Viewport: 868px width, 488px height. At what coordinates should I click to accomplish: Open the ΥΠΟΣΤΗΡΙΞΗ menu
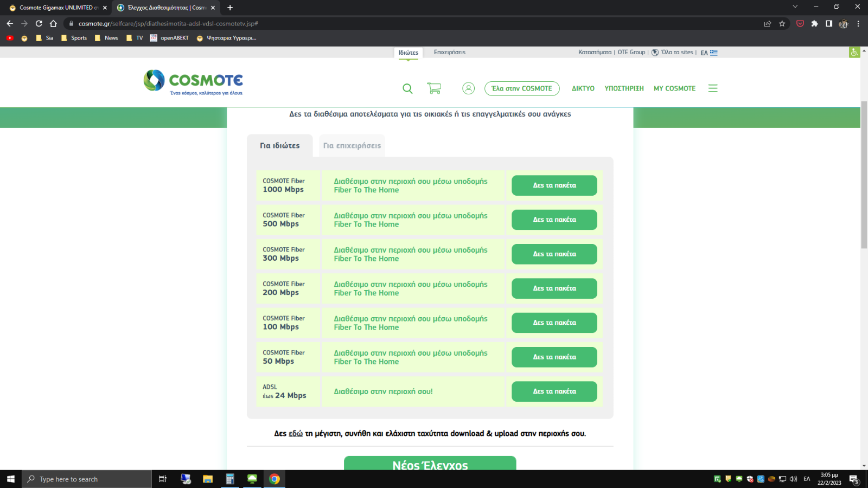click(x=624, y=88)
